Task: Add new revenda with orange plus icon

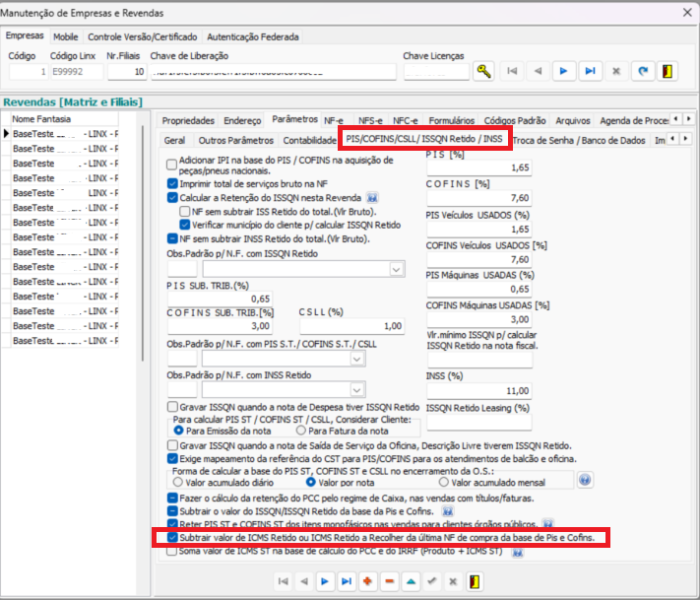Action: pyautogui.click(x=367, y=581)
